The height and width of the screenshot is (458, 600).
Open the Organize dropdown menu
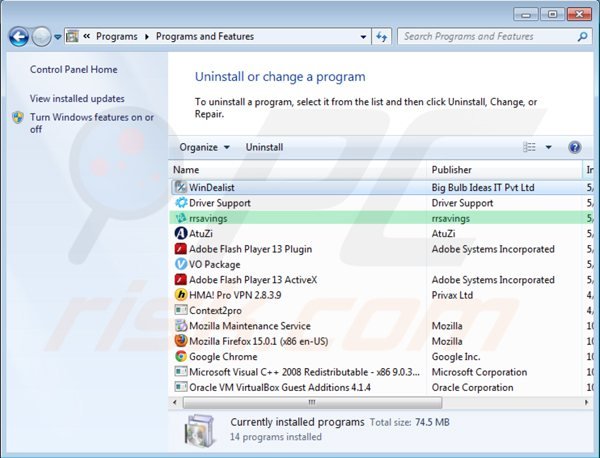tap(205, 147)
